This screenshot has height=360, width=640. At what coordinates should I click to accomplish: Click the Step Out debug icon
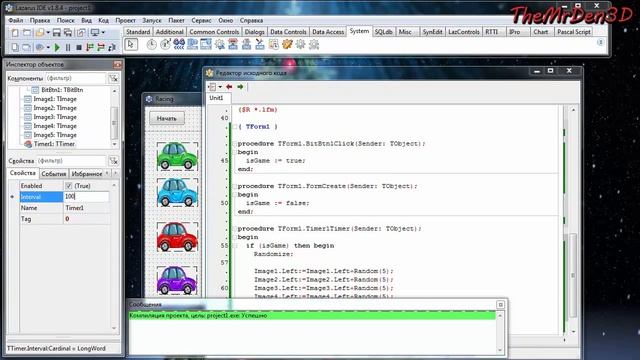point(112,47)
